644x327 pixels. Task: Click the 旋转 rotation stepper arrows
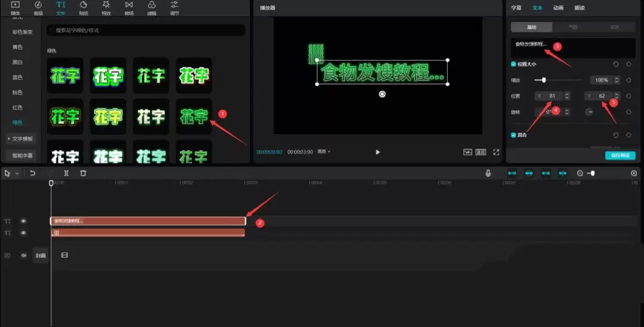567,112
